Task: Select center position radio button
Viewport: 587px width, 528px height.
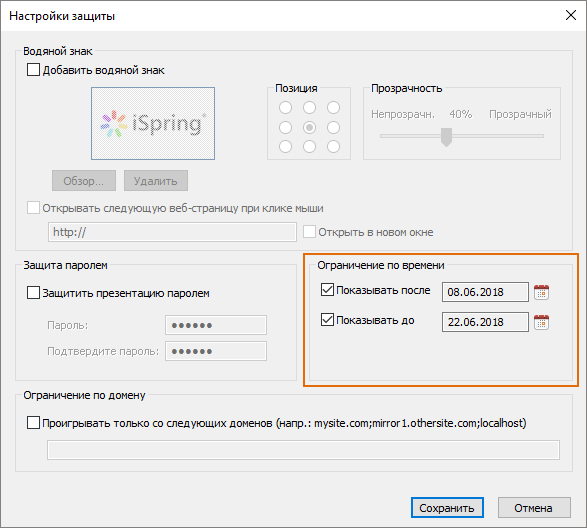Action: 309,127
